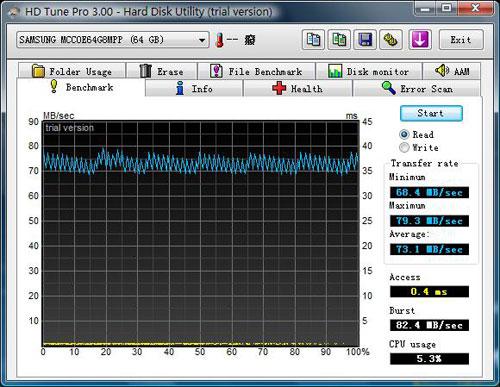
Task: Switch to the Health tab
Action: (297, 89)
